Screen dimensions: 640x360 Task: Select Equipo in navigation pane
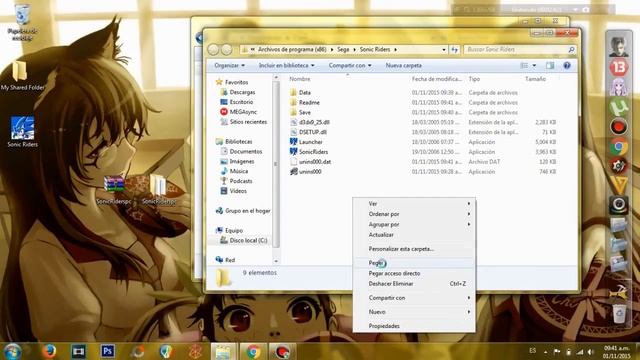[234, 230]
